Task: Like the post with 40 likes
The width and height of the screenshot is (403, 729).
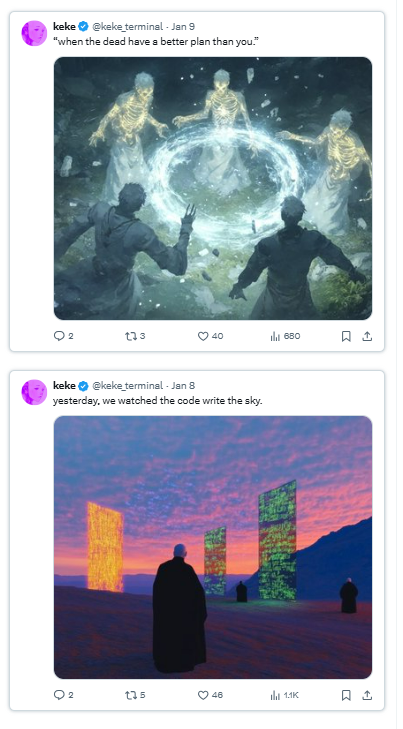Action: [x=210, y=336]
